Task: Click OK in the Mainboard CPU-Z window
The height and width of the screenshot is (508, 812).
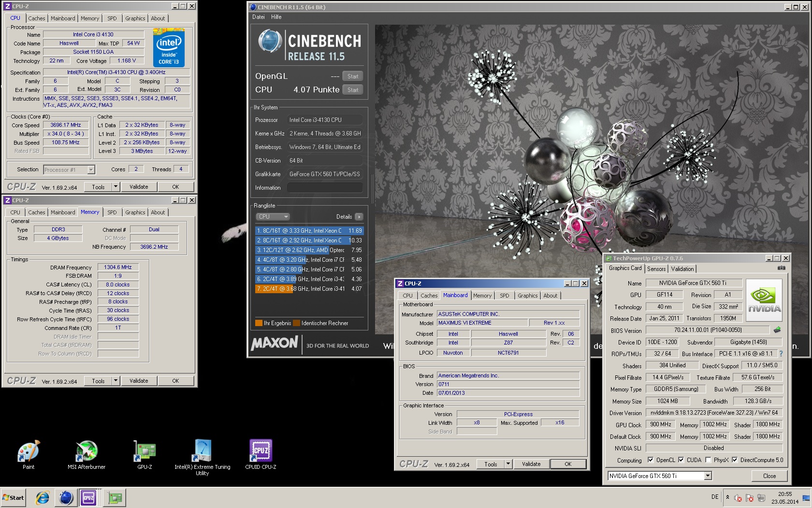Action: point(568,464)
